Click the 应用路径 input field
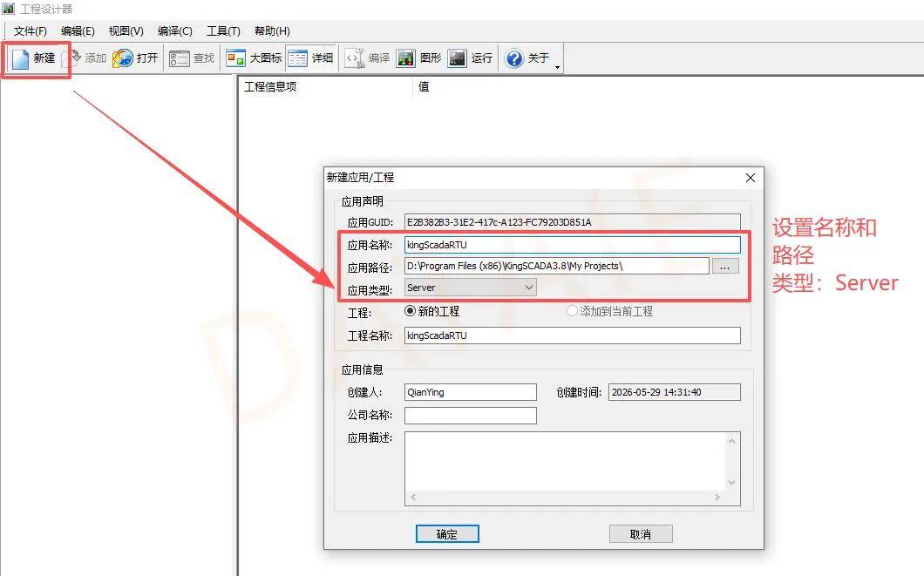Viewport: 924px width, 576px height. click(x=556, y=266)
